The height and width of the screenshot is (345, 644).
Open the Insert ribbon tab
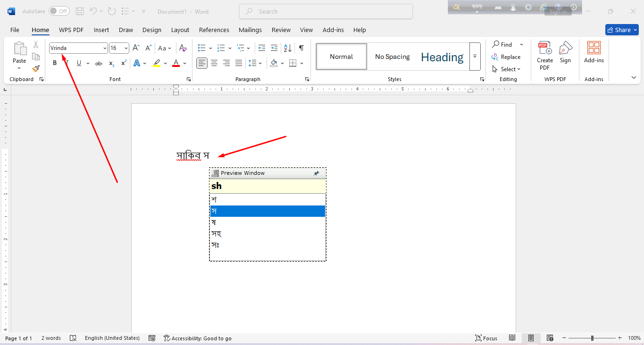point(101,30)
